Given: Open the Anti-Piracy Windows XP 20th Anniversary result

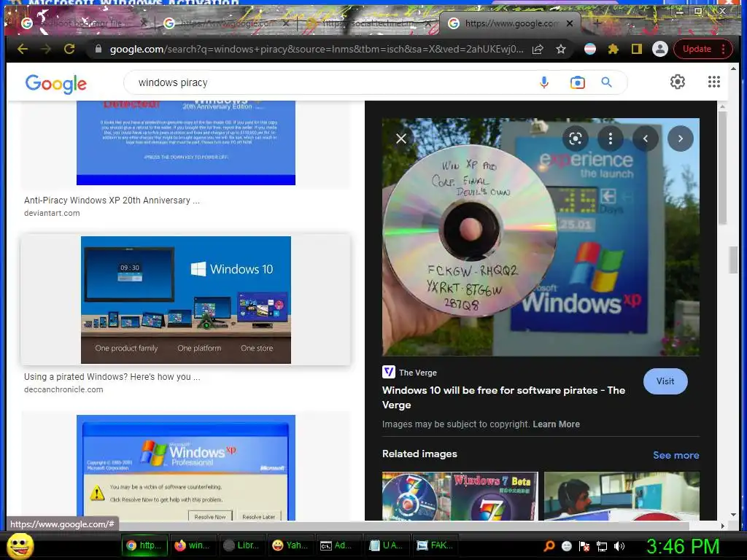Looking at the screenshot, I should pyautogui.click(x=186, y=143).
